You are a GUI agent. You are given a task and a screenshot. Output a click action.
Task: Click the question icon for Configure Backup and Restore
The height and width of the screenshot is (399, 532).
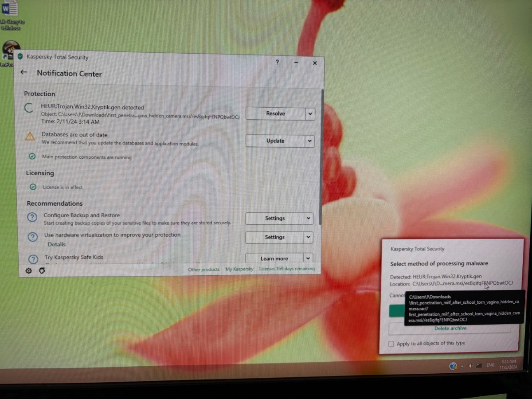(x=32, y=217)
